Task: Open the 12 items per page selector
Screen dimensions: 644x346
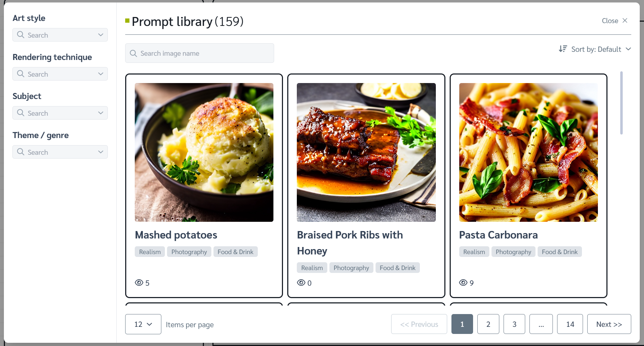Action: pos(143,324)
